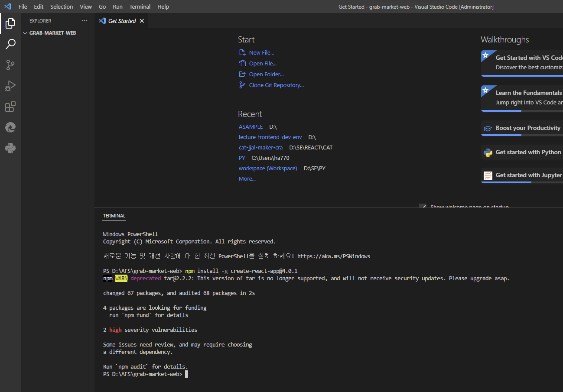Click the New File icon under Start
563x392 pixels.
pyautogui.click(x=242, y=53)
